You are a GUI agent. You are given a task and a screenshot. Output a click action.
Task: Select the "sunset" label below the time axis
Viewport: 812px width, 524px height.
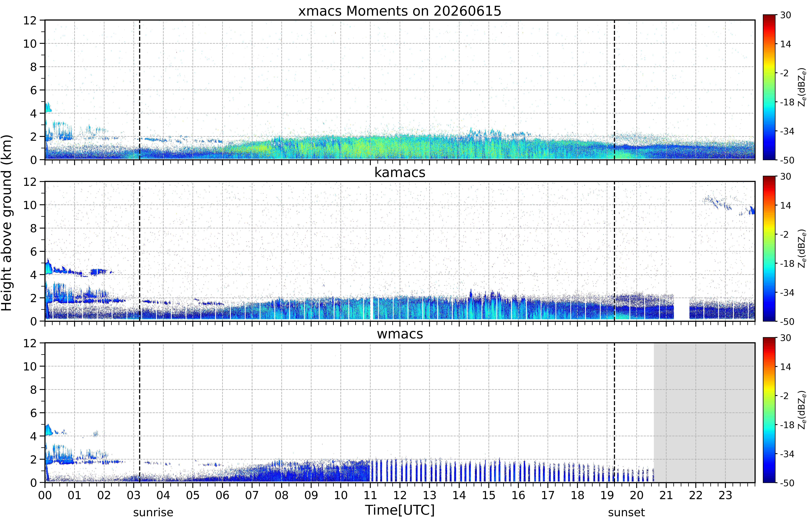click(x=626, y=512)
